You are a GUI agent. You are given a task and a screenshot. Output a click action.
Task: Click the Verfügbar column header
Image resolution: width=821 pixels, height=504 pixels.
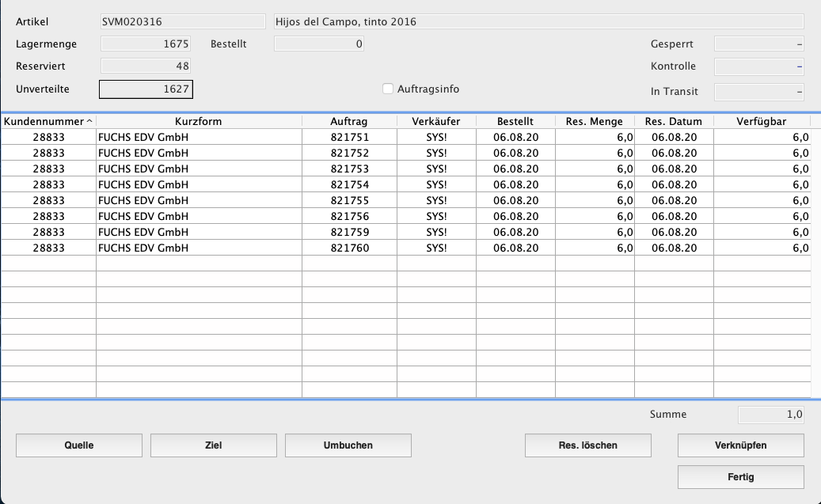coord(762,122)
